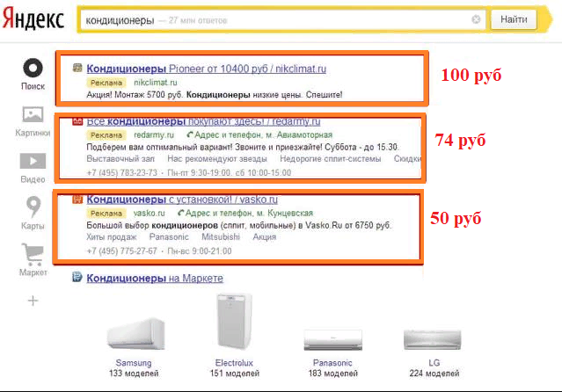The image size is (562, 392).
Task: Select Electrolux air conditioner thumbnail
Action: point(234,323)
